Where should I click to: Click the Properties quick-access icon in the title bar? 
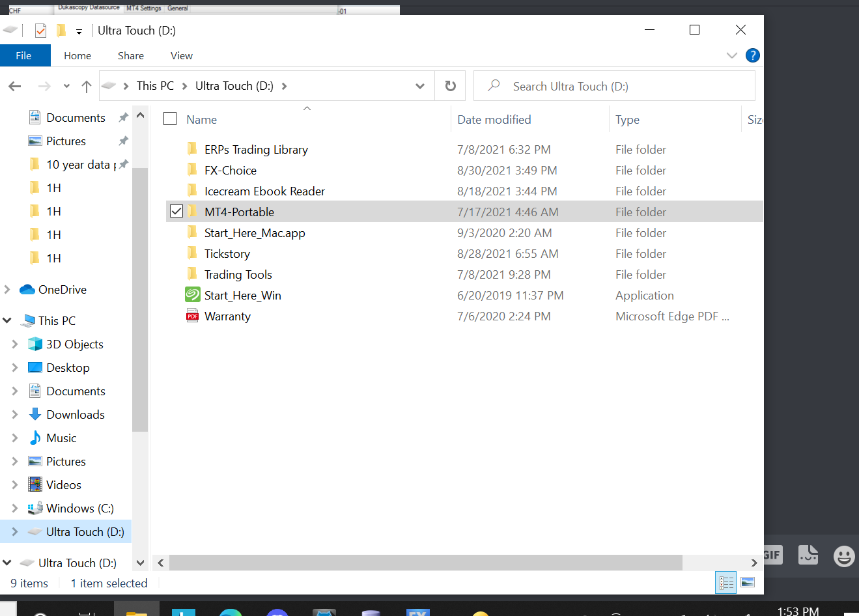tap(40, 31)
